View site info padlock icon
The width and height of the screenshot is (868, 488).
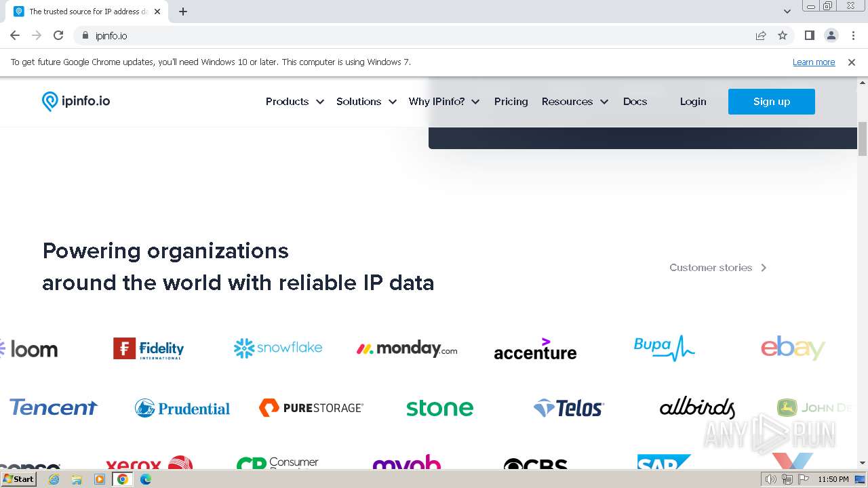85,35
